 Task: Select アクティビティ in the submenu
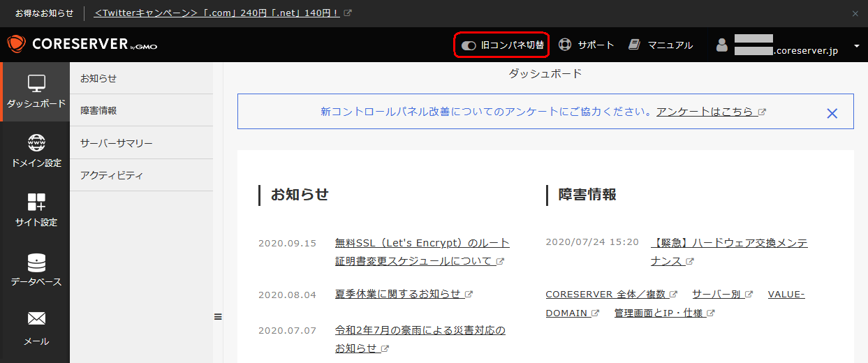click(141, 175)
